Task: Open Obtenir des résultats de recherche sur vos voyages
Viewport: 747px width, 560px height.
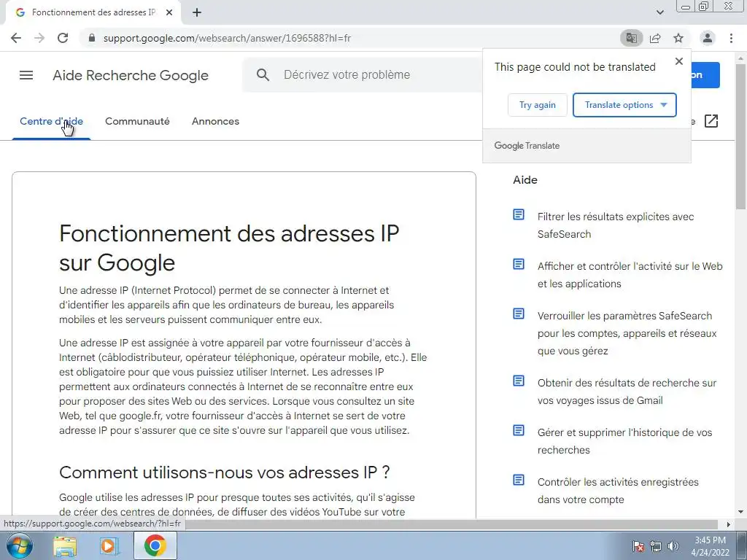Action: pos(627,392)
